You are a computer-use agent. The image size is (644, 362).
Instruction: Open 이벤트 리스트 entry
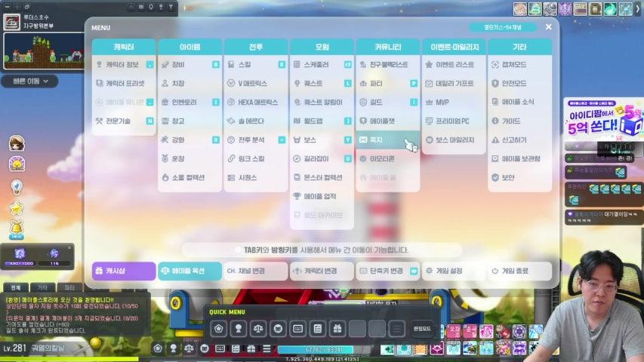tap(454, 64)
